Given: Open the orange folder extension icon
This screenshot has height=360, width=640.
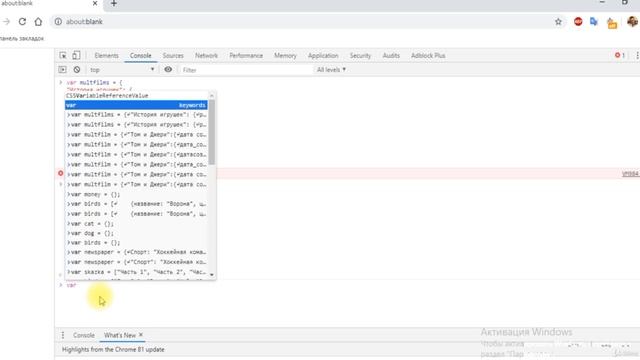Looking at the screenshot, I should tap(612, 23).
